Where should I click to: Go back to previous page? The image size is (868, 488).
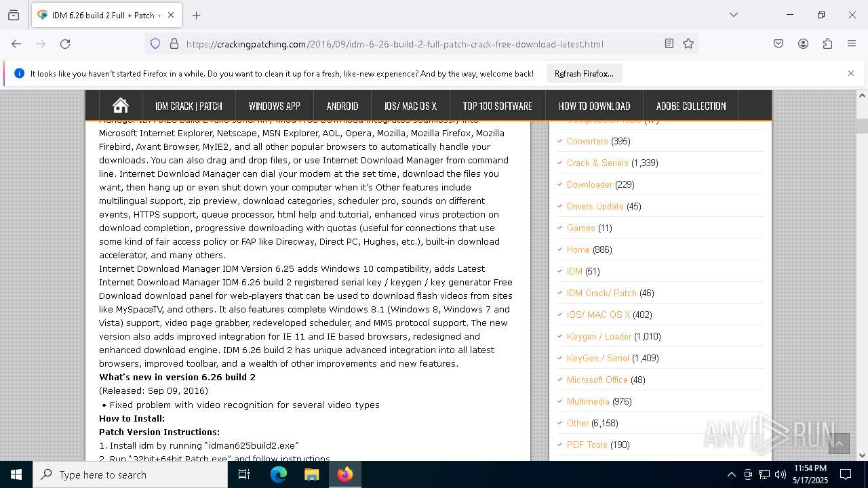(16, 44)
